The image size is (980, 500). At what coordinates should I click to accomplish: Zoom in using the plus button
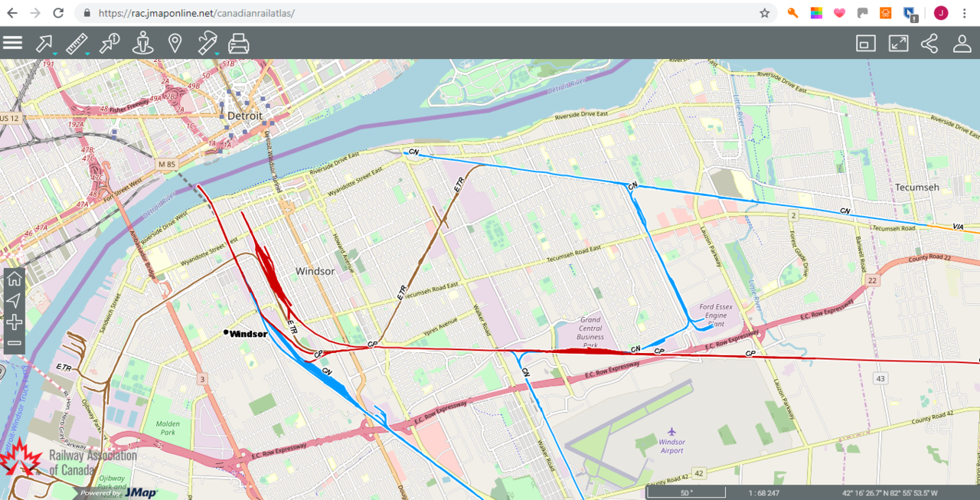point(14,322)
